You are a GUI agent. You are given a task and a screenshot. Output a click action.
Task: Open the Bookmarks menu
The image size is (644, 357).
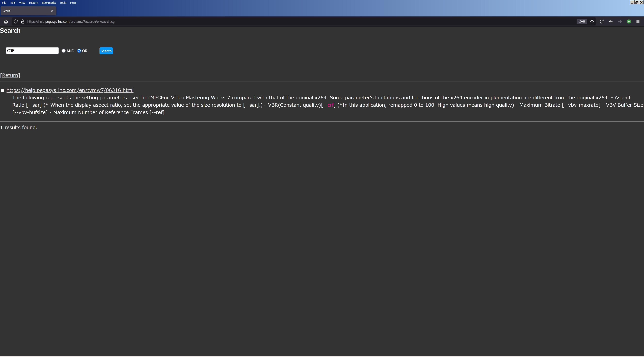pos(49,3)
